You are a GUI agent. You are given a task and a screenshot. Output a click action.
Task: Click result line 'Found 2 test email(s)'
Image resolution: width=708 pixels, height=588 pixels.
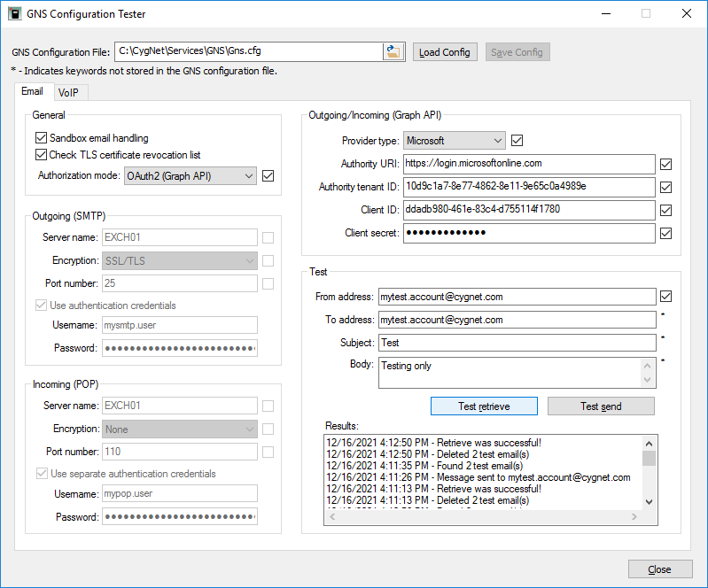[x=424, y=466]
